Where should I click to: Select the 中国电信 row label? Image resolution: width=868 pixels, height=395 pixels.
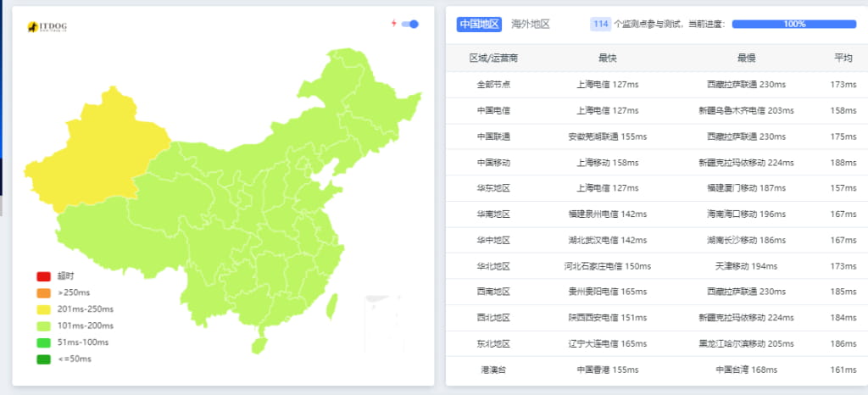coord(494,111)
